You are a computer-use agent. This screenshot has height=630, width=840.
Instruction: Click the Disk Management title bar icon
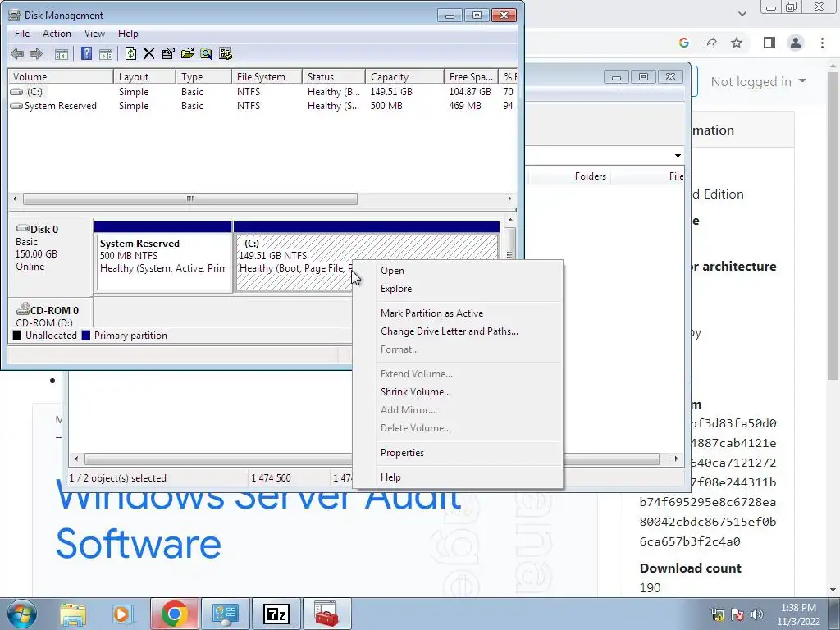tap(15, 15)
